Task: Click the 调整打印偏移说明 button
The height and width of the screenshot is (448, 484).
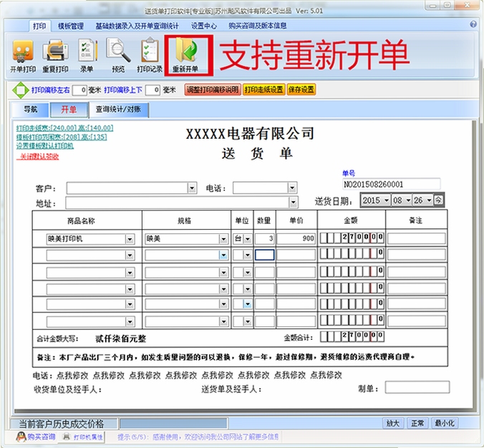Action: tap(213, 89)
